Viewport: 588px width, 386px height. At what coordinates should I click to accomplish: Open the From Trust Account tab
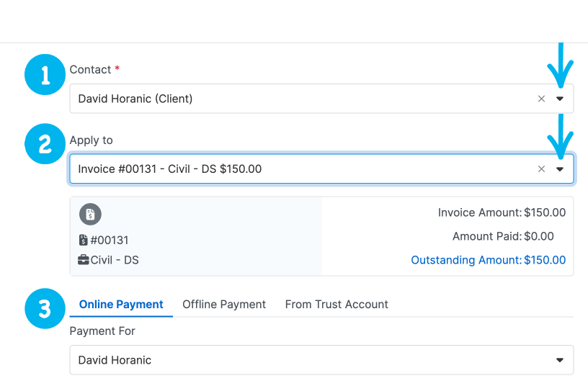[337, 305]
